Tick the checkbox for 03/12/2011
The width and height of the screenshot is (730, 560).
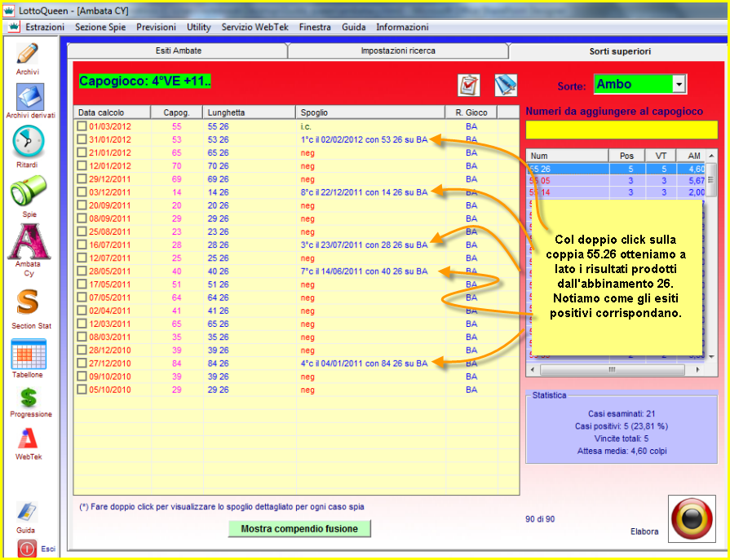point(82,192)
